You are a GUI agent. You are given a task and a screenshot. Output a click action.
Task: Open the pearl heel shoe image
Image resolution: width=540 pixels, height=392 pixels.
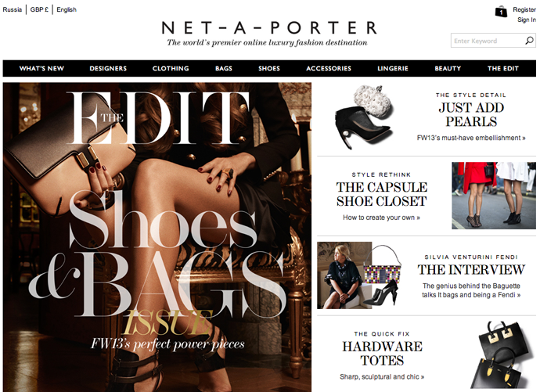364,117
